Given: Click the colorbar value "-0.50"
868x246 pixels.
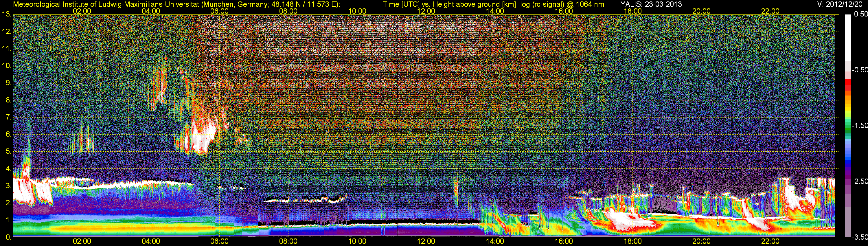Looking at the screenshot, I should 860,70.
